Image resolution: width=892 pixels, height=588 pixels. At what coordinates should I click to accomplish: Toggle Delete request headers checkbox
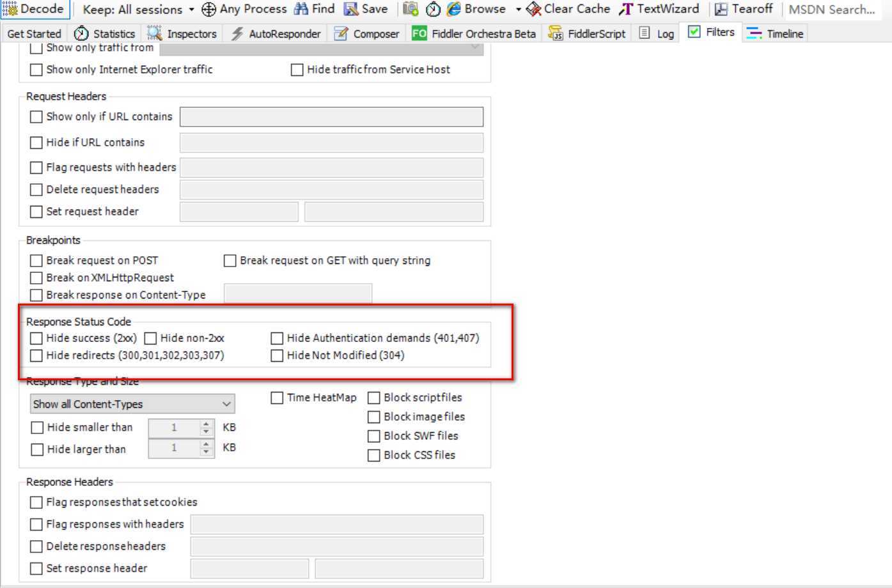click(36, 190)
